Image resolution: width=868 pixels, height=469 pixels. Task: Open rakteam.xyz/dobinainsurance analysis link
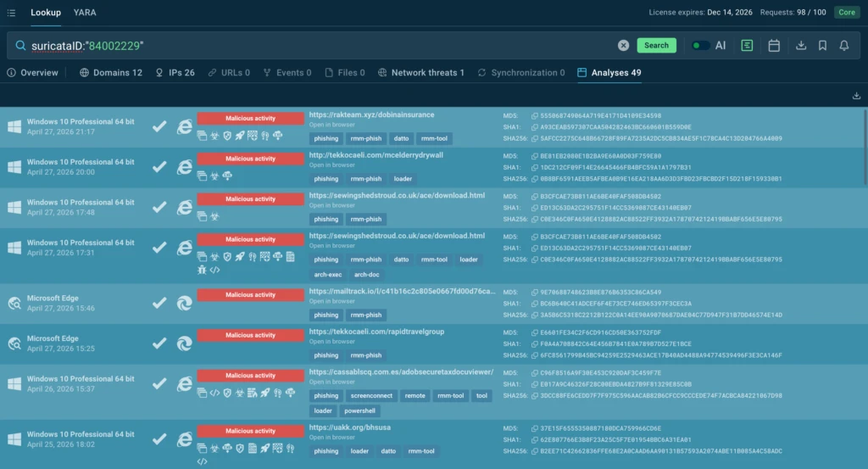[x=371, y=114]
